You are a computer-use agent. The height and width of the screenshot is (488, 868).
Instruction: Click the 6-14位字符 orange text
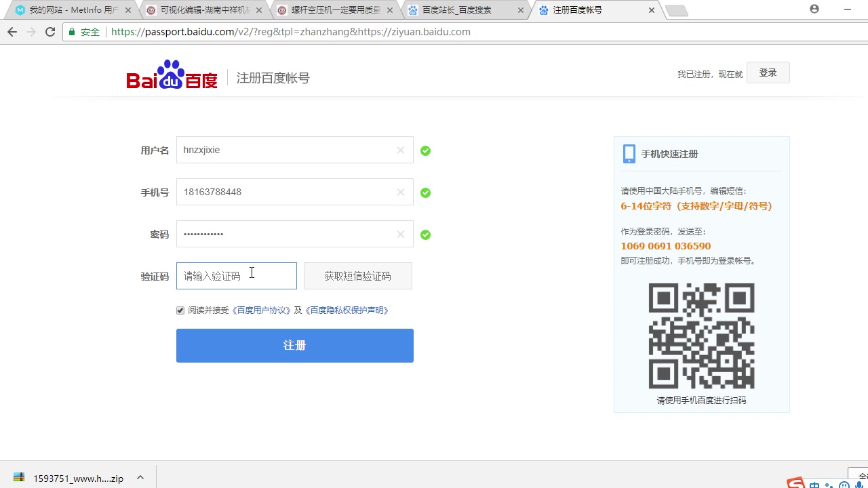tap(696, 206)
